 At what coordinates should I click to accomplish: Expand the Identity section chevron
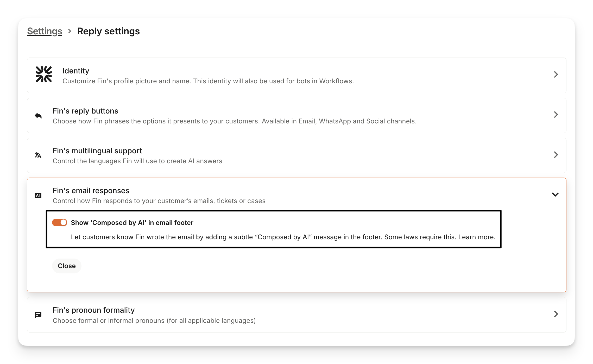tap(556, 74)
